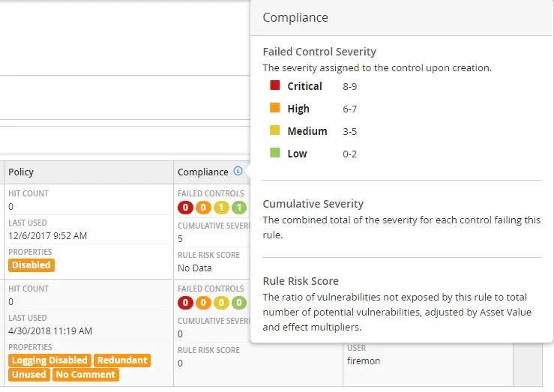Click the red critical swatch in legend

coord(275,85)
